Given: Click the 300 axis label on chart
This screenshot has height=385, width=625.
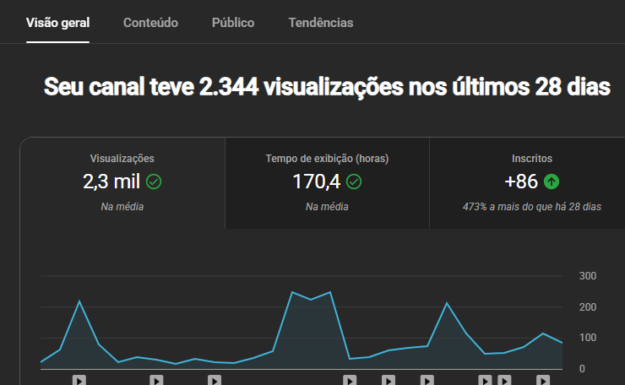Looking at the screenshot, I should pos(588,276).
